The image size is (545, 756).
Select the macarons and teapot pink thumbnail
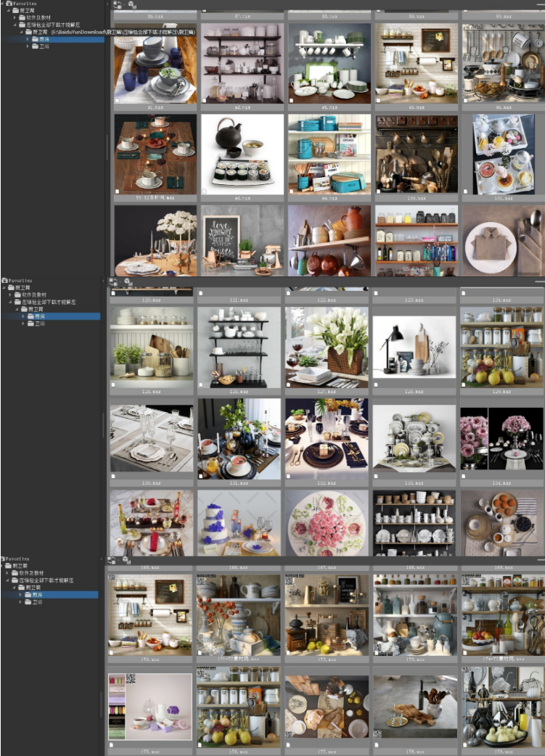pos(150,707)
